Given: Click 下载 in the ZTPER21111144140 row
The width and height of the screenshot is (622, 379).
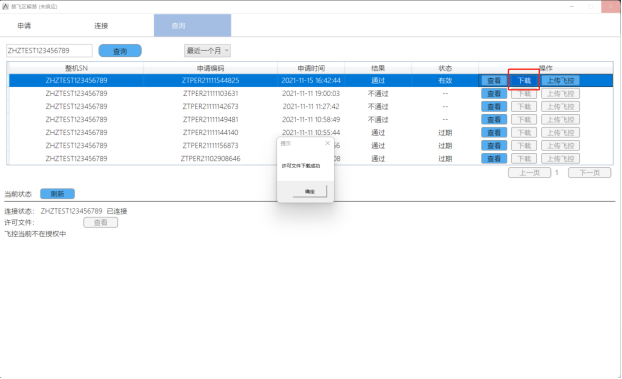Looking at the screenshot, I should click(x=524, y=133).
